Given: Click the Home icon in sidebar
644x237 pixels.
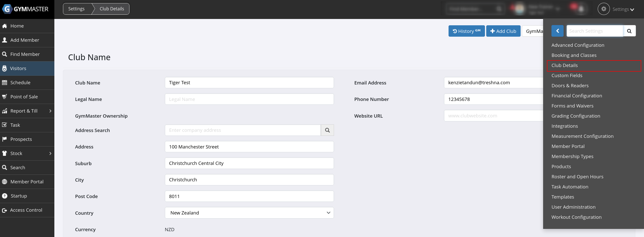Looking at the screenshot, I should click(x=5, y=26).
